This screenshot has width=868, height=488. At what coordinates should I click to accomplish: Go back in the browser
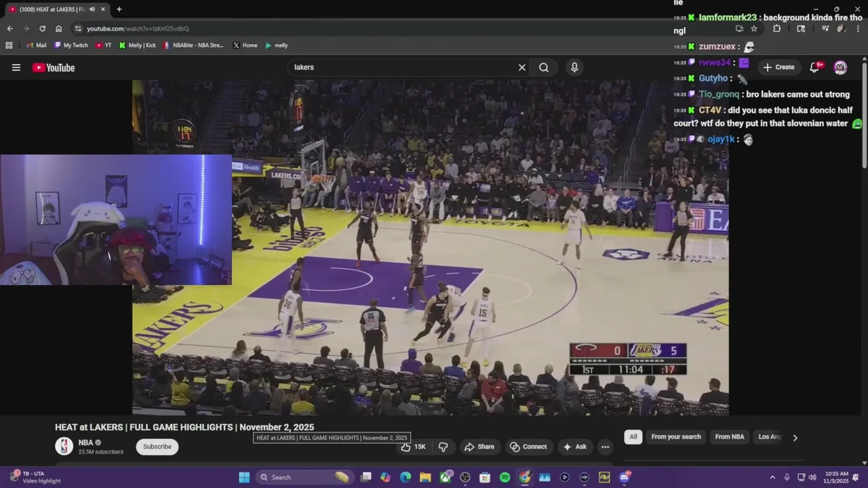pos(9,28)
